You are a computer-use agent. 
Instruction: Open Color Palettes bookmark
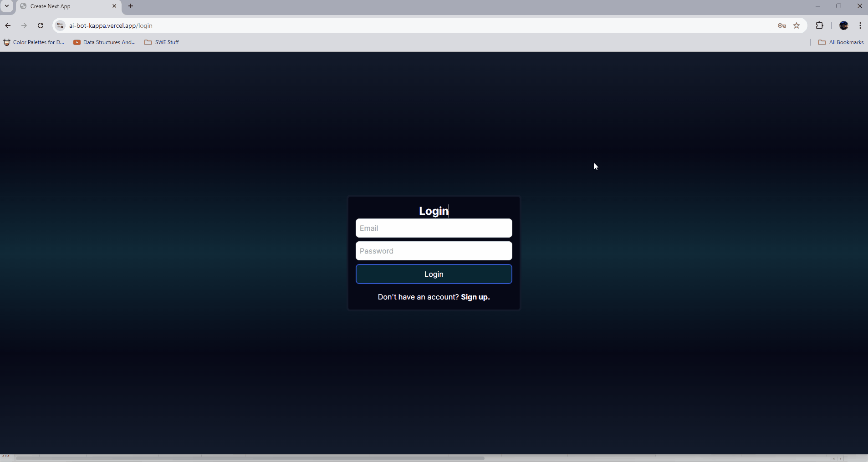(x=34, y=42)
